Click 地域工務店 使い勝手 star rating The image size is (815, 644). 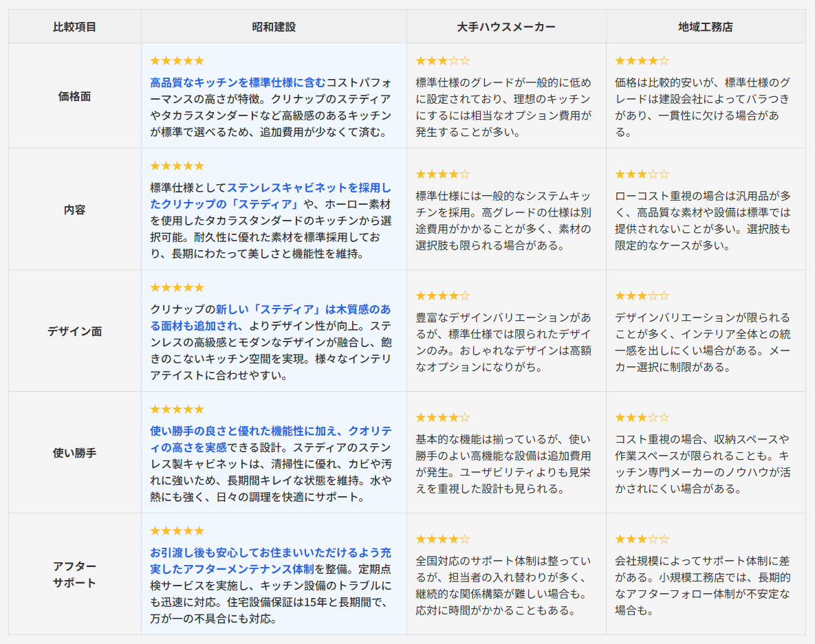click(641, 418)
